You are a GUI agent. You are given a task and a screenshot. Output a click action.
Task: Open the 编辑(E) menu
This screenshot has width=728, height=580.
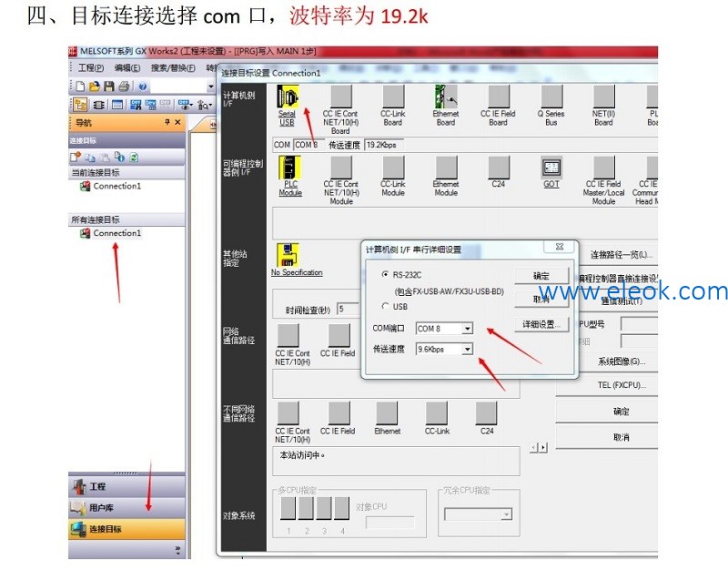pos(127,67)
